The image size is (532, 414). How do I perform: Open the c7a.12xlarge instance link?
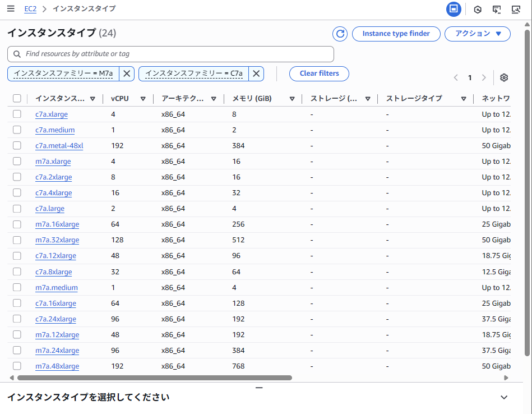pos(55,256)
